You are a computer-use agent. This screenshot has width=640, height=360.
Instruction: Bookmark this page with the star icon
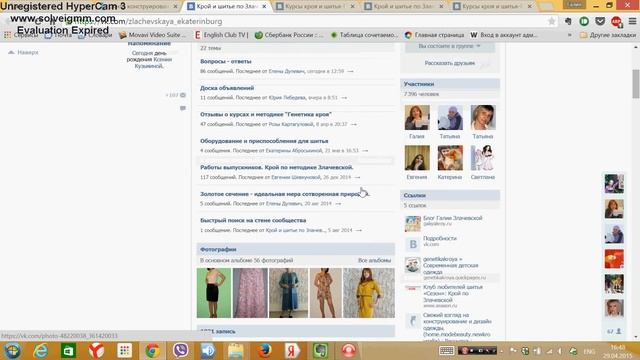coord(551,21)
